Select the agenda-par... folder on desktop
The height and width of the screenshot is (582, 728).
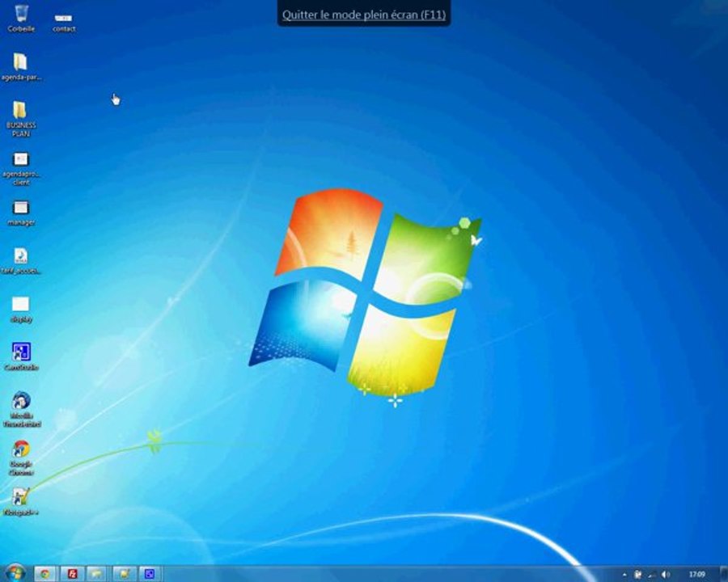[21, 67]
